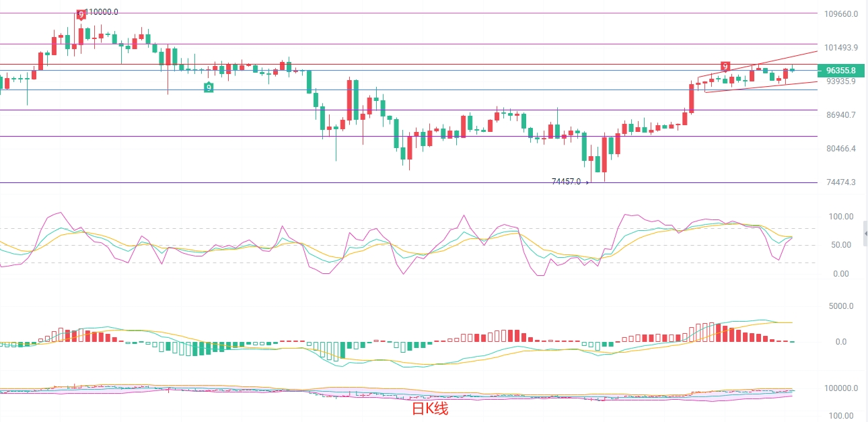
Task: Click the 0.00 oscillator axis value
Action: [840, 274]
